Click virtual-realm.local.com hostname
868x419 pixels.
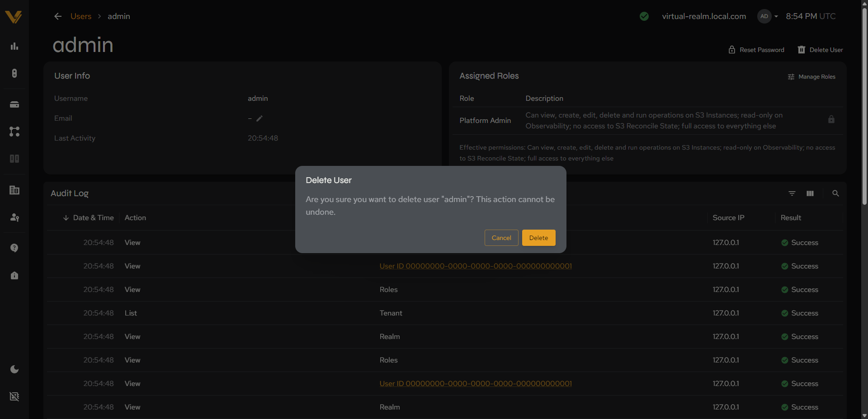pyautogui.click(x=704, y=16)
